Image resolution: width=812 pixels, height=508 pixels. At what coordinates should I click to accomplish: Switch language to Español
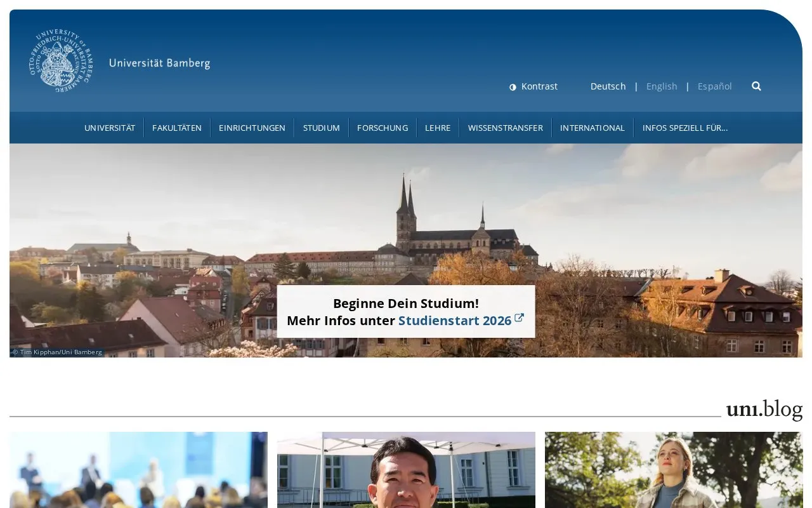715,86
